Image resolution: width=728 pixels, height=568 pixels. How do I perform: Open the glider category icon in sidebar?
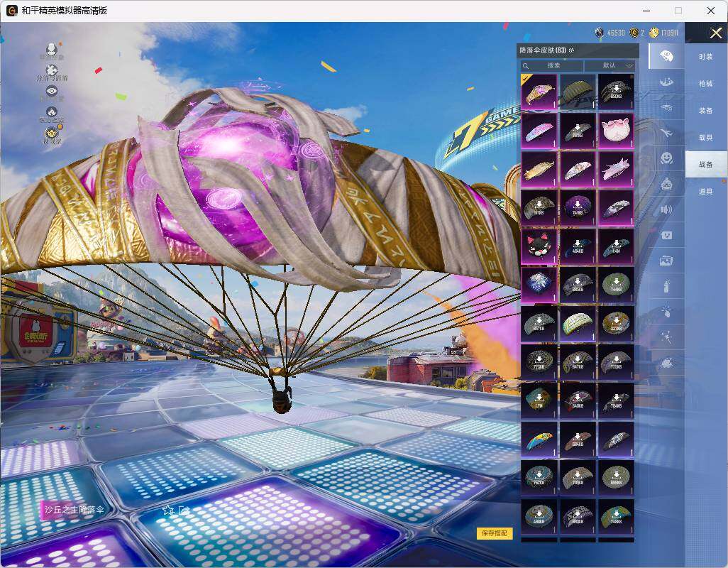coord(666,107)
